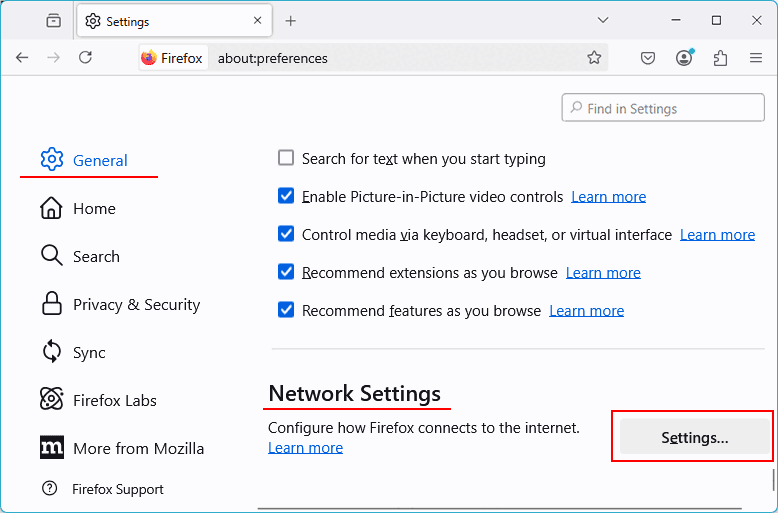Disable Picture-in-Picture video controls checkbox
Screen dimensions: 778x513
pos(286,197)
